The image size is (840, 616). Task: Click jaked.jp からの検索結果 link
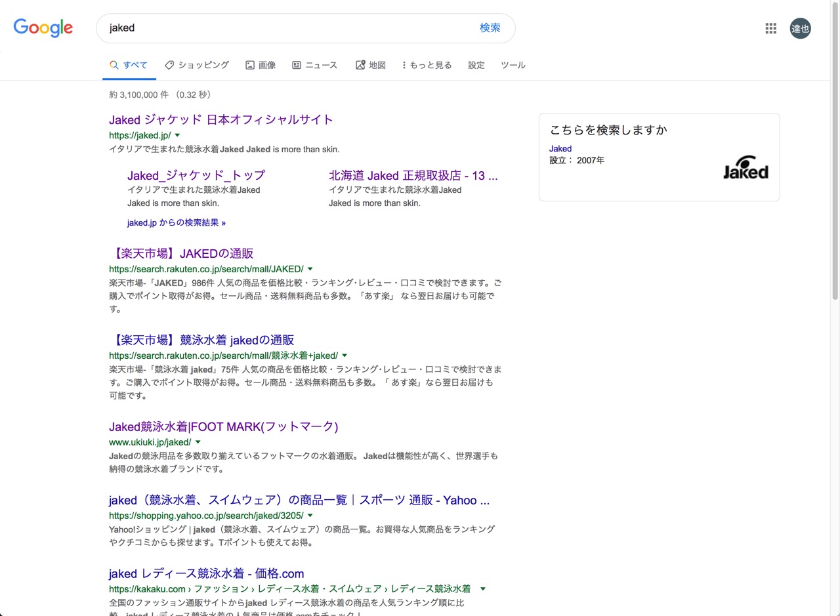point(177,222)
